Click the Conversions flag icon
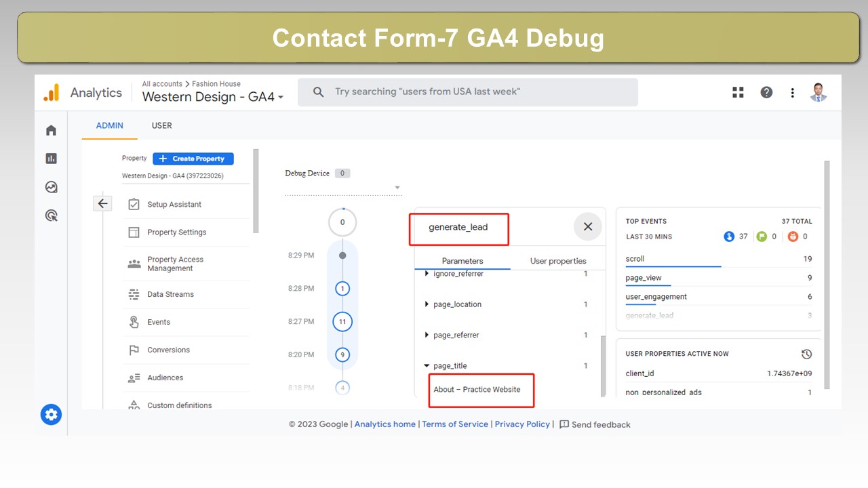This screenshot has width=868, height=488. click(134, 350)
